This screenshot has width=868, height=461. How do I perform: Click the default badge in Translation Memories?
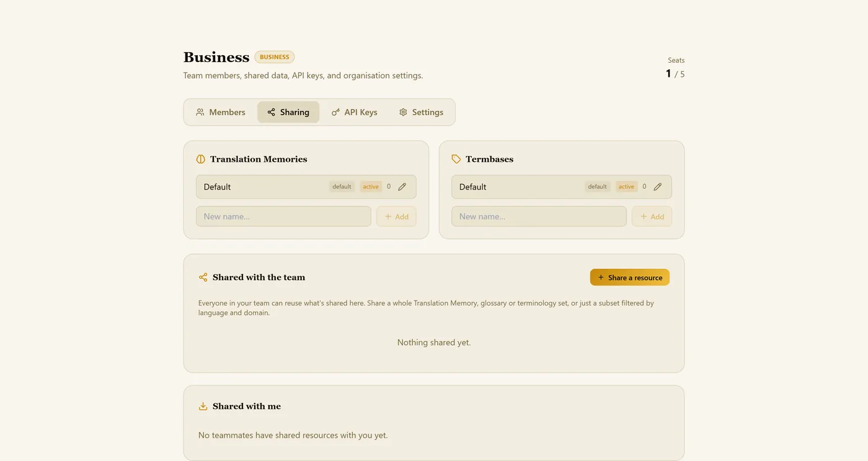[342, 187]
